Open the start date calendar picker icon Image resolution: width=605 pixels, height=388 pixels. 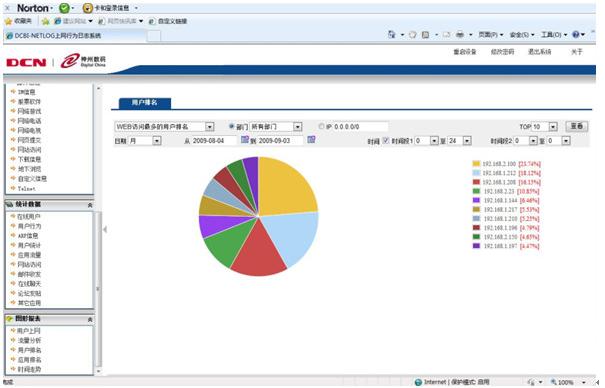point(245,140)
